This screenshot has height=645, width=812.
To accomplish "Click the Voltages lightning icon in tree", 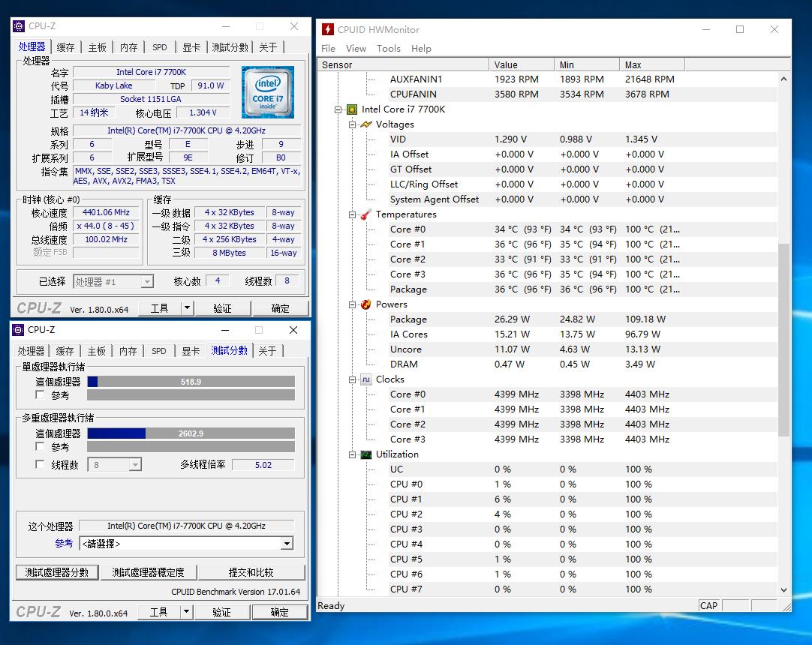I will coord(365,124).
